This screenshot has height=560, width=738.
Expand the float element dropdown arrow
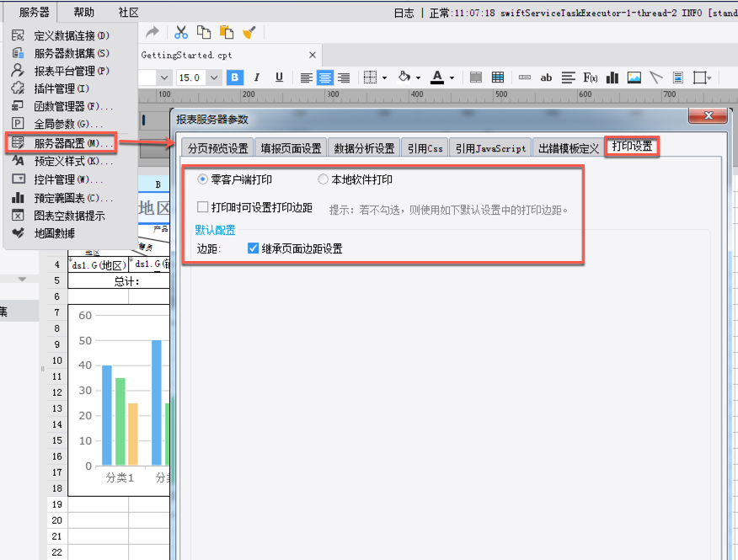(x=709, y=78)
